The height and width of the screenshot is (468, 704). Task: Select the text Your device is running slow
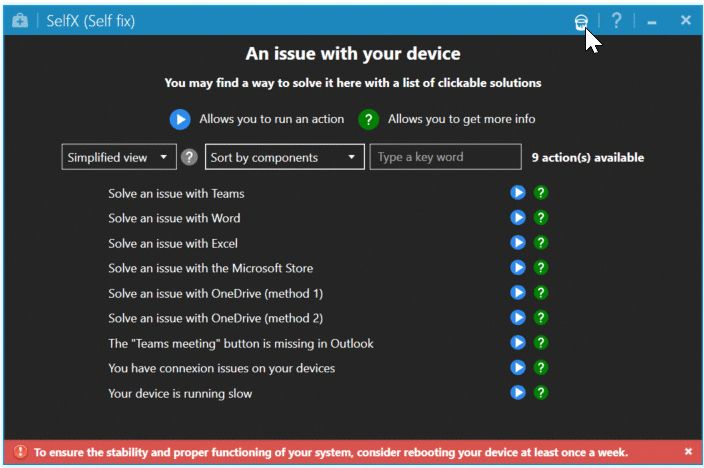(180, 393)
